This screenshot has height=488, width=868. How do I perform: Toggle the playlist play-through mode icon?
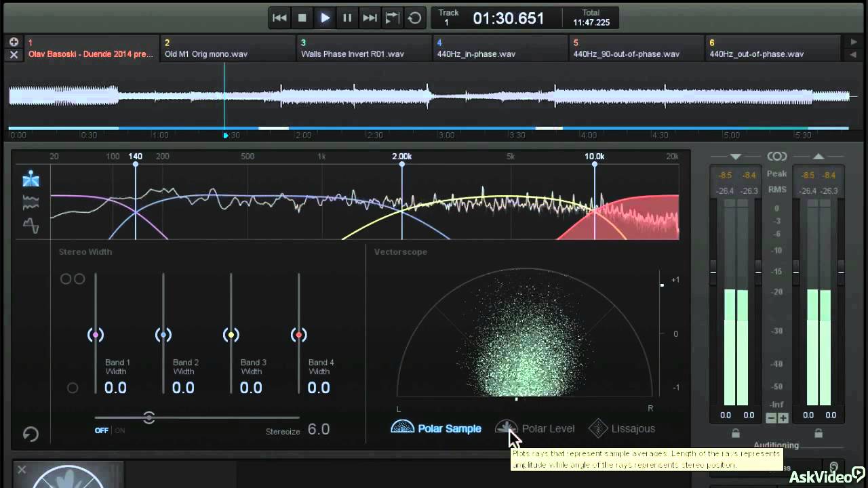[392, 18]
